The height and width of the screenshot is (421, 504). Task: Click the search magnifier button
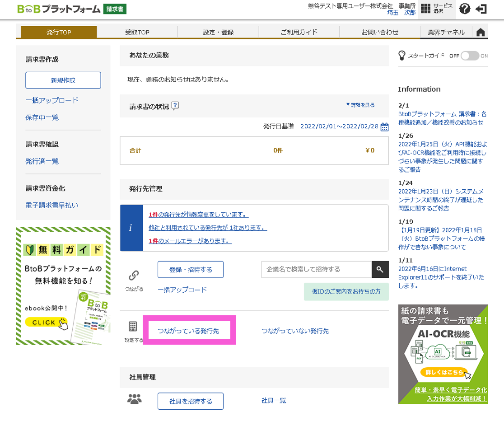click(x=380, y=270)
